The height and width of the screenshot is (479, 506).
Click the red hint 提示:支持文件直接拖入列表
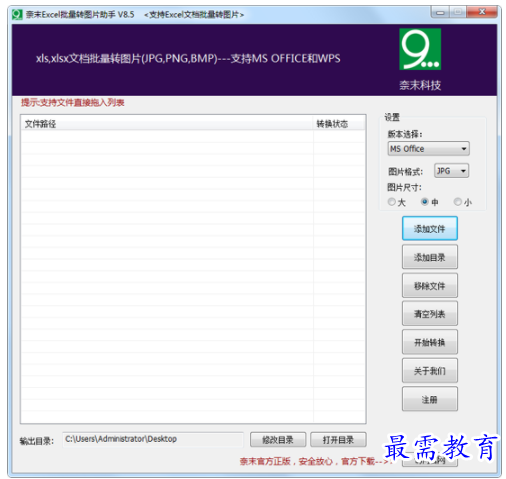[x=73, y=103]
